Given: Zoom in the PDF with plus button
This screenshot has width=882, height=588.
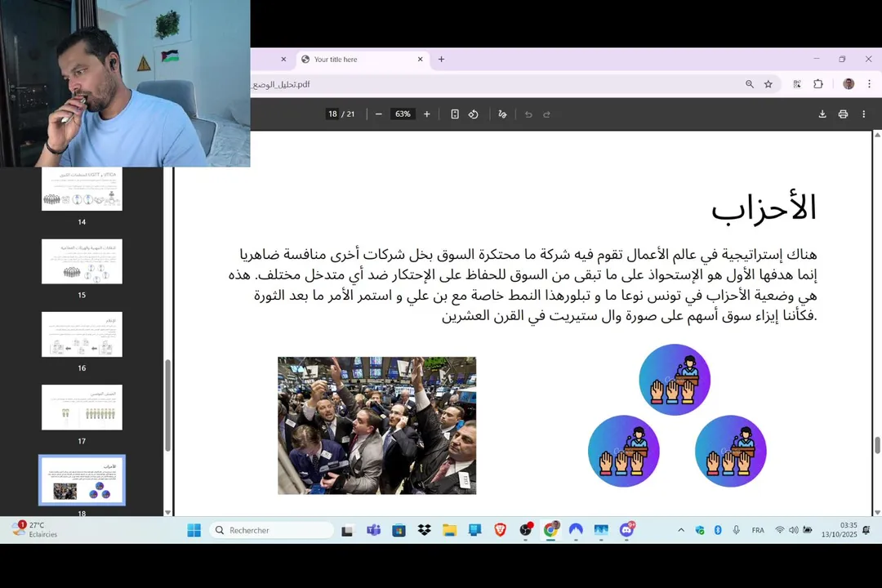Looking at the screenshot, I should click(x=427, y=114).
